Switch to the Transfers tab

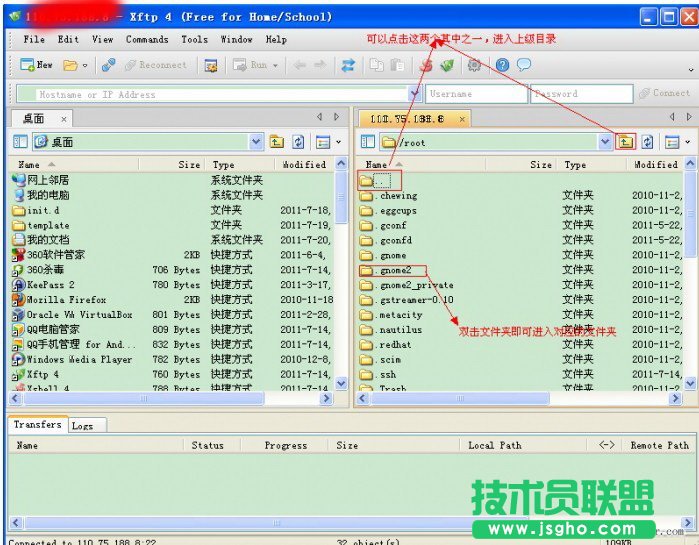(37, 424)
